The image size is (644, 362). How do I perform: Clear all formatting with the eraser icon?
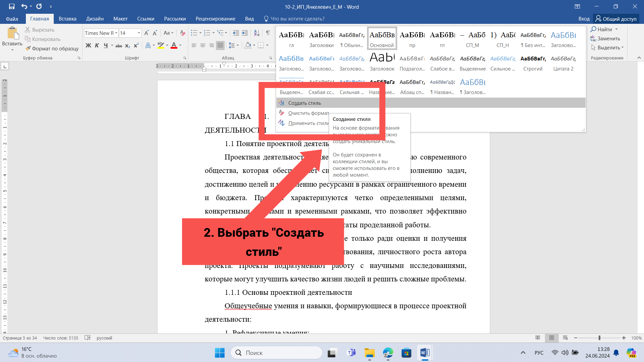point(183,33)
